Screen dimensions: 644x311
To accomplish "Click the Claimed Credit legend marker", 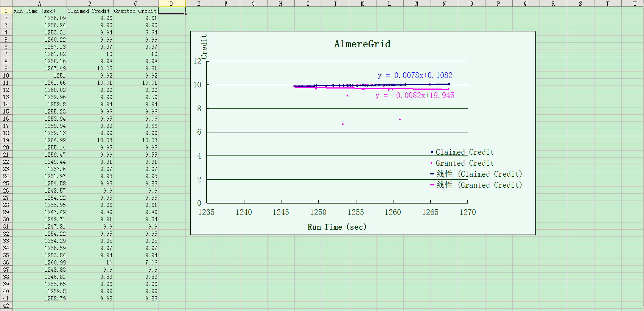I will click(432, 152).
